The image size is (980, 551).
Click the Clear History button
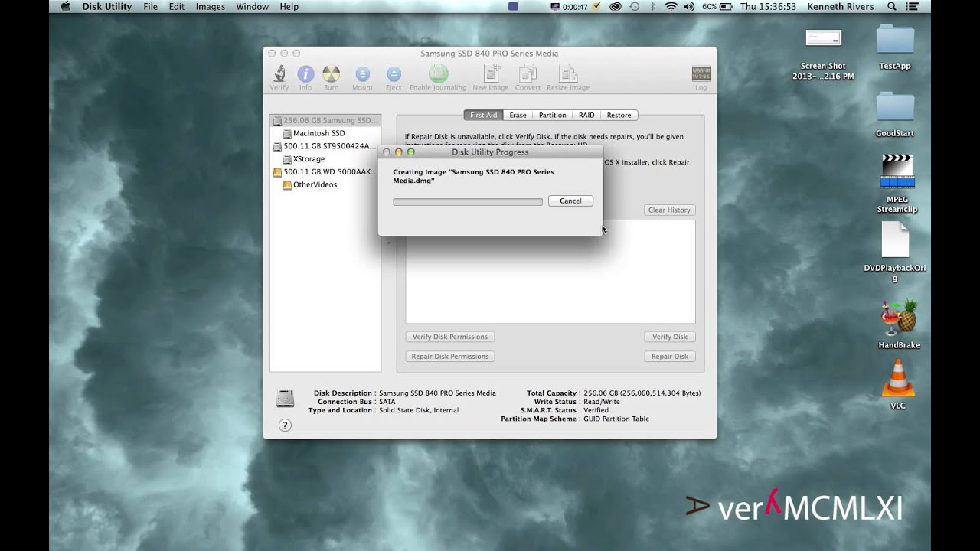click(x=669, y=210)
